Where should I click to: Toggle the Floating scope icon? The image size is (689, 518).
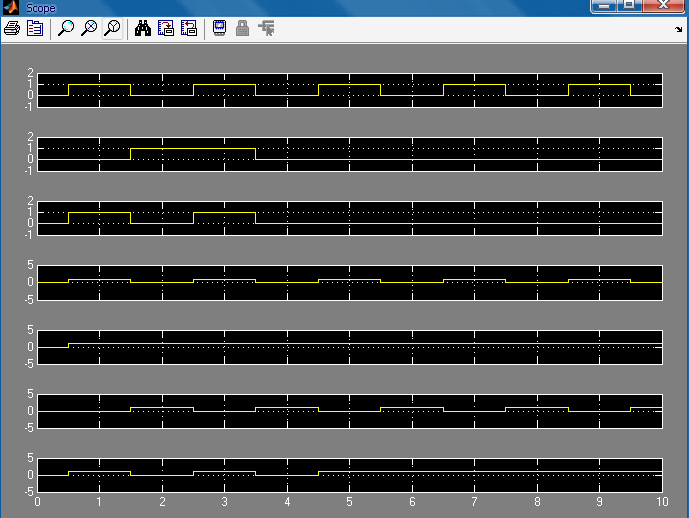[219, 29]
